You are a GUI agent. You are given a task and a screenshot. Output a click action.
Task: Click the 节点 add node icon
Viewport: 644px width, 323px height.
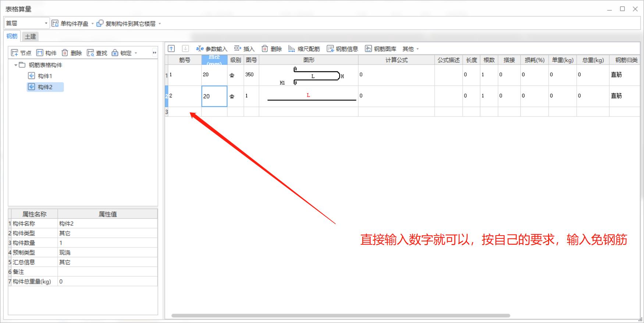(15, 53)
